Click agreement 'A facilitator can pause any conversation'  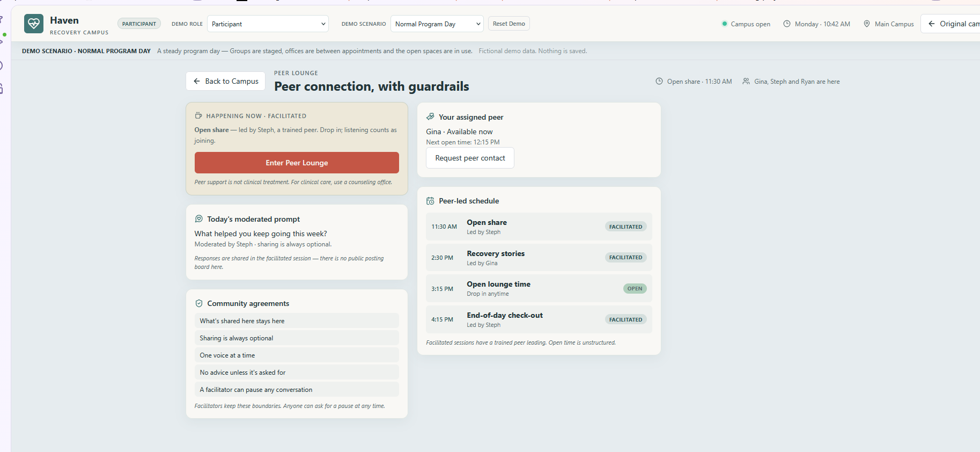[297, 389]
